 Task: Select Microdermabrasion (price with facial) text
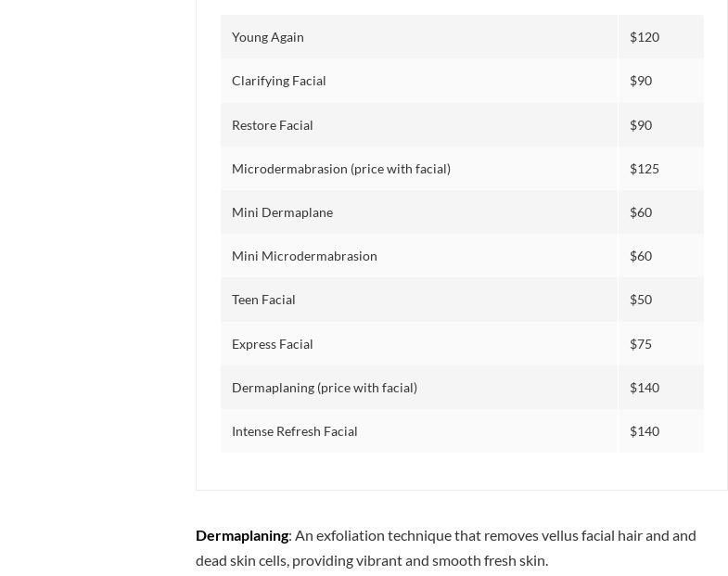point(341,169)
